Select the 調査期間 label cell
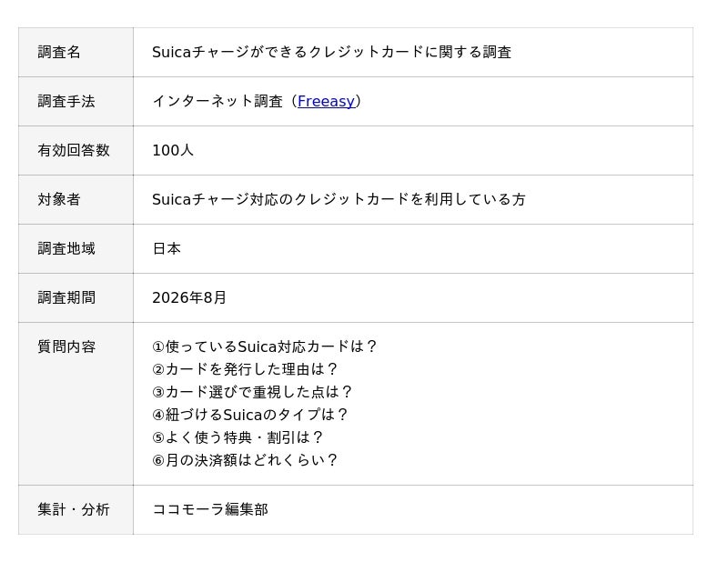 [x=76, y=298]
